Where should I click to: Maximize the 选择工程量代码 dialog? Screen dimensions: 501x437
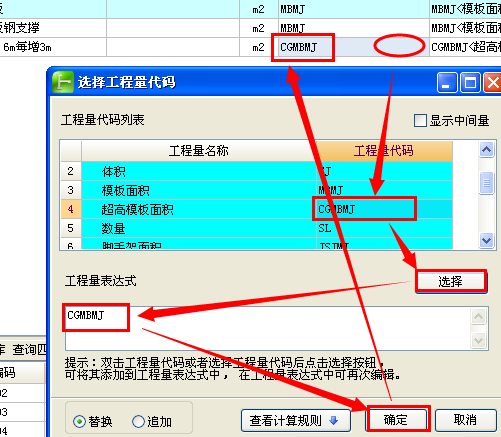point(470,82)
